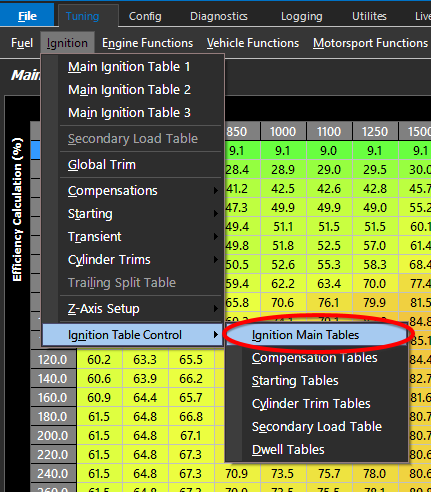Choose Dwell Tables in submenu
The width and height of the screenshot is (431, 492).
tap(317, 450)
